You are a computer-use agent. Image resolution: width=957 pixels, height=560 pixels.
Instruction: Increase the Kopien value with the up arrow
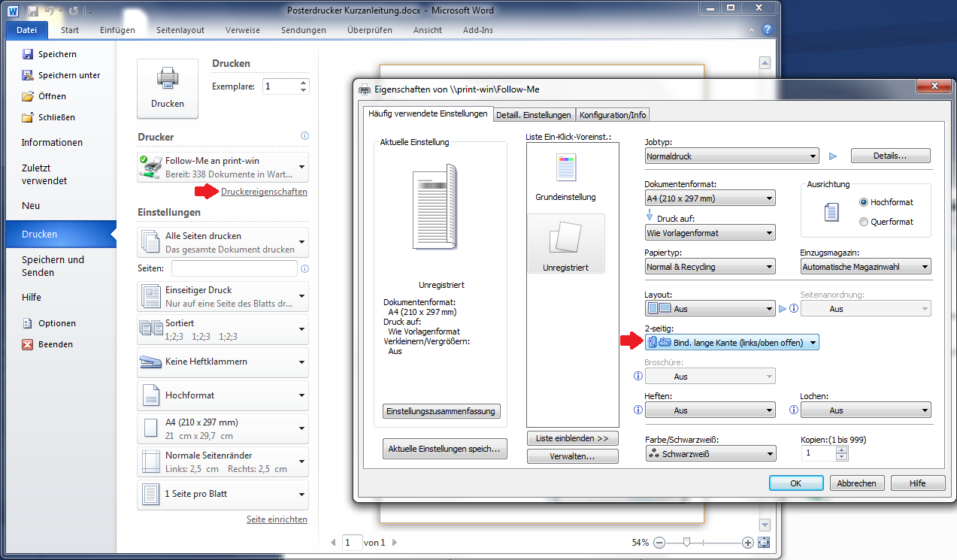[841, 450]
